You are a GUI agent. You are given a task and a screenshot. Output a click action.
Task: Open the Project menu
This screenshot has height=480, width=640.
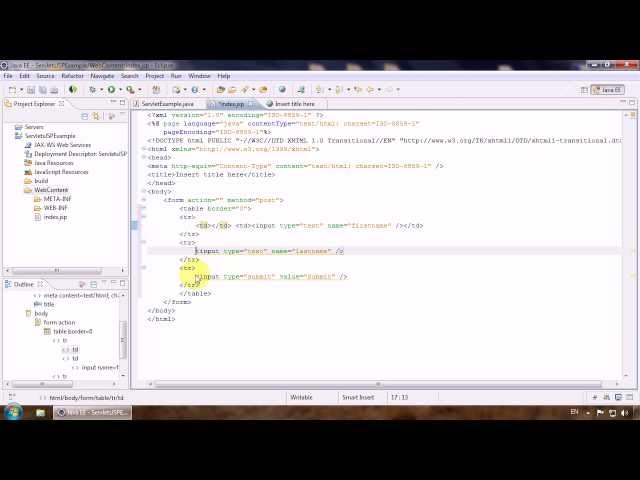click(x=154, y=76)
